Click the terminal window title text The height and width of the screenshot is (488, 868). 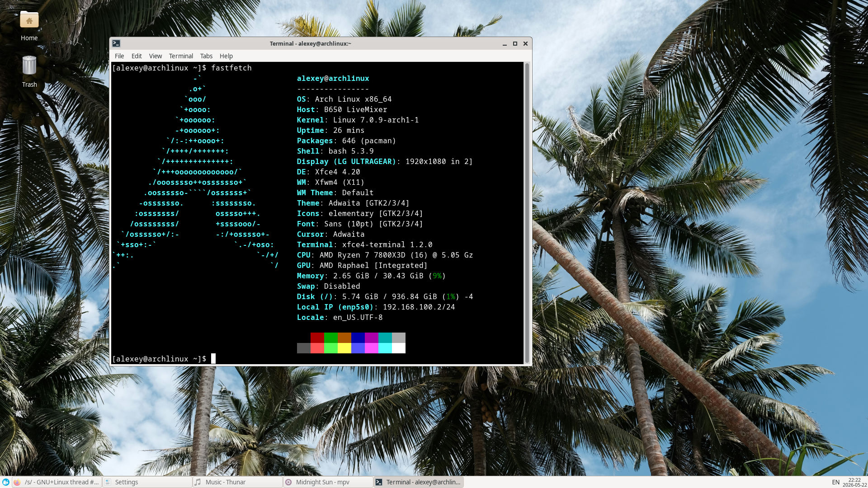pos(311,43)
